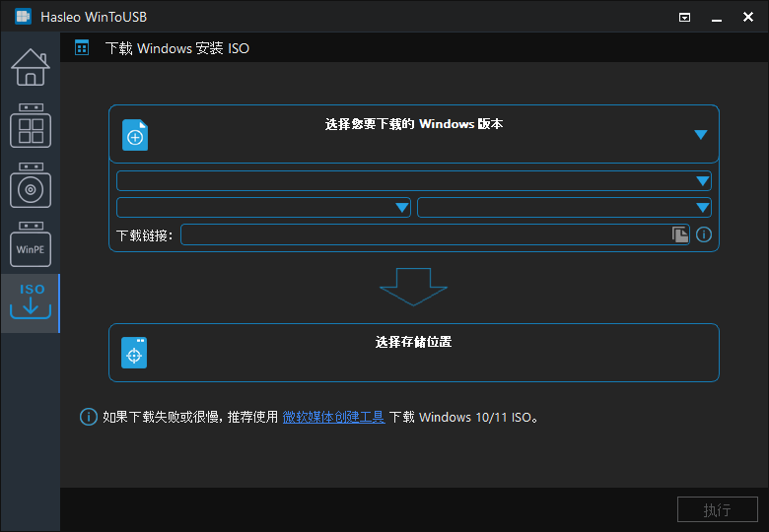Click the 选择存储位置 panel
Screen dimensions: 769x532
pyautogui.click(x=414, y=353)
